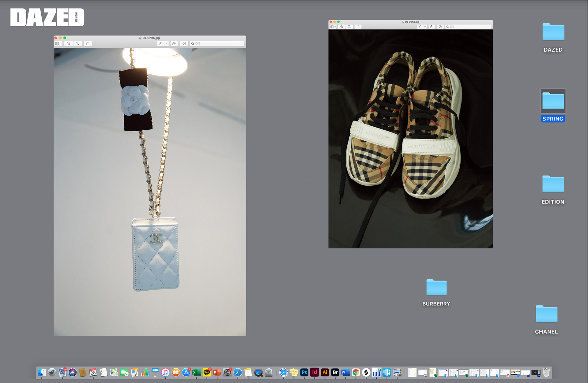Click the search field in 01-0294.jpg window

[x=218, y=44]
